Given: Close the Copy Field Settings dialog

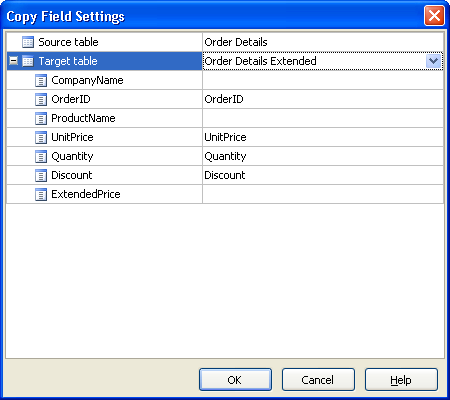Looking at the screenshot, I should (x=434, y=16).
